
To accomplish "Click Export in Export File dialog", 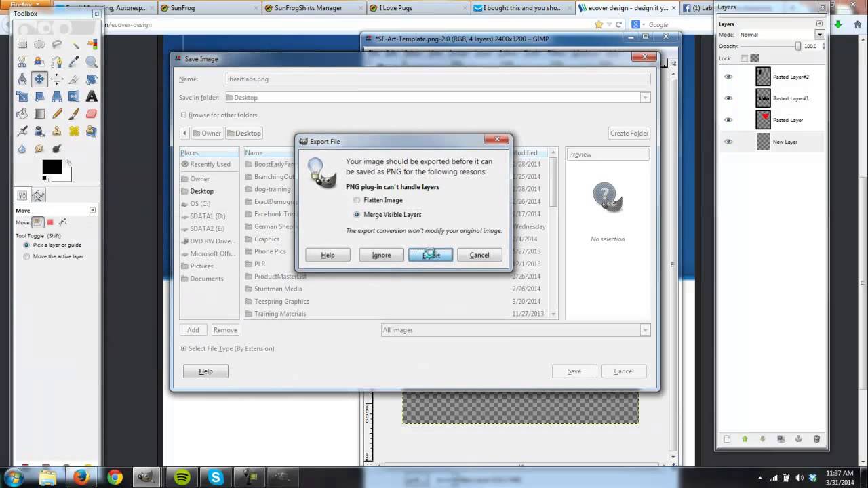I will [x=431, y=255].
